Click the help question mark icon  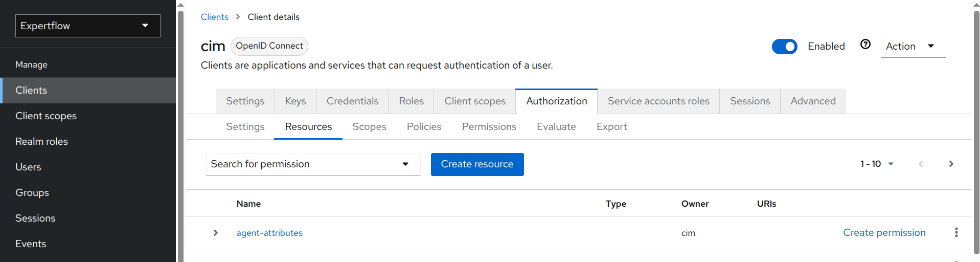coord(865,45)
